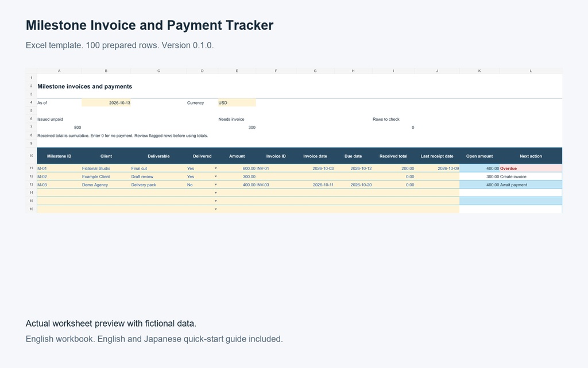Click the Next action table header
588x368 pixels.
click(531, 156)
